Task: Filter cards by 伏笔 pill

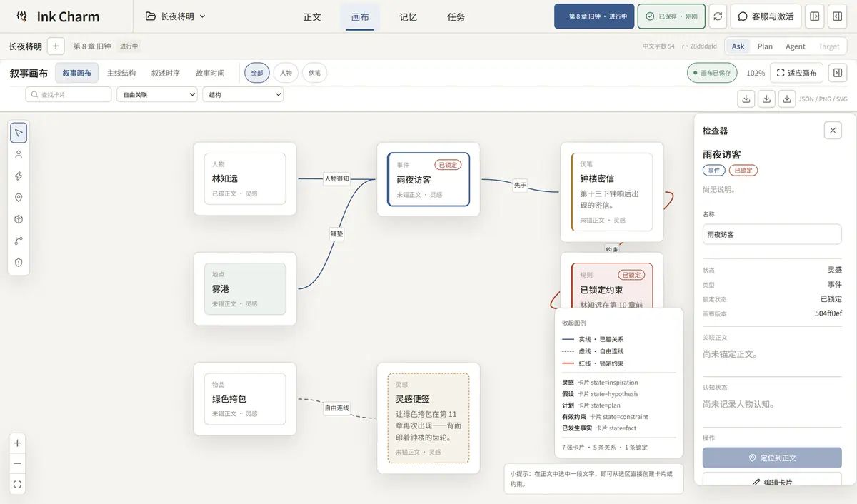Action: coord(314,73)
